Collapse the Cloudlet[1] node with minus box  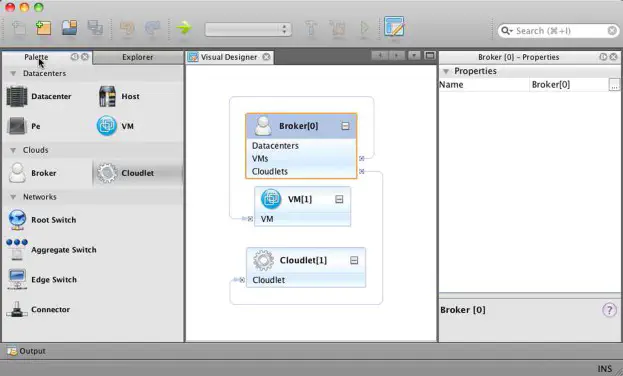[x=354, y=260]
